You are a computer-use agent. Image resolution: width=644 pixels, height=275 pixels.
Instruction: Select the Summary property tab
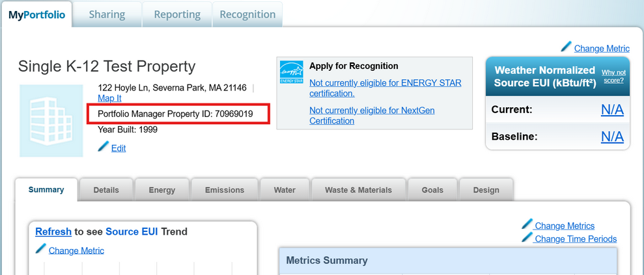click(x=46, y=189)
